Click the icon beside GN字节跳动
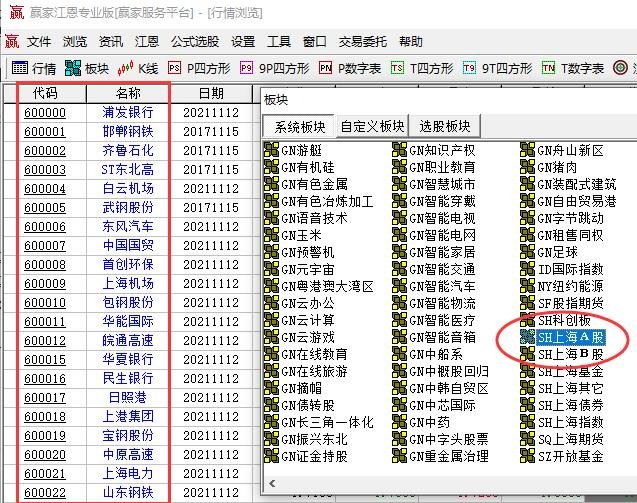 pos(527,218)
